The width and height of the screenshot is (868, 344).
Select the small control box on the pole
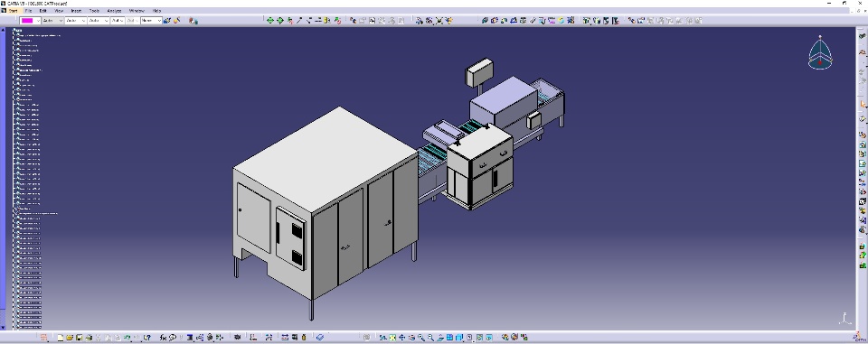479,72
